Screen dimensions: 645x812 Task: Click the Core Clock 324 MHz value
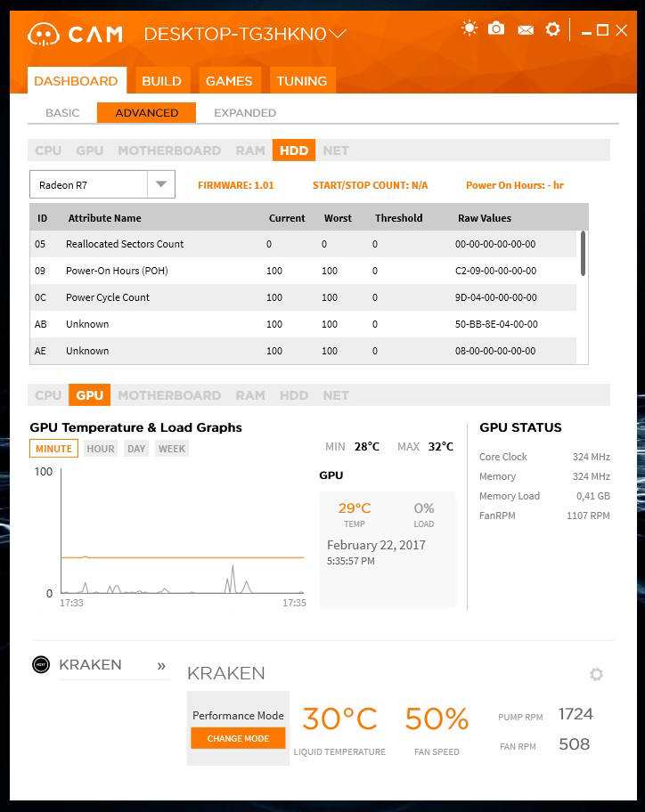tap(592, 457)
